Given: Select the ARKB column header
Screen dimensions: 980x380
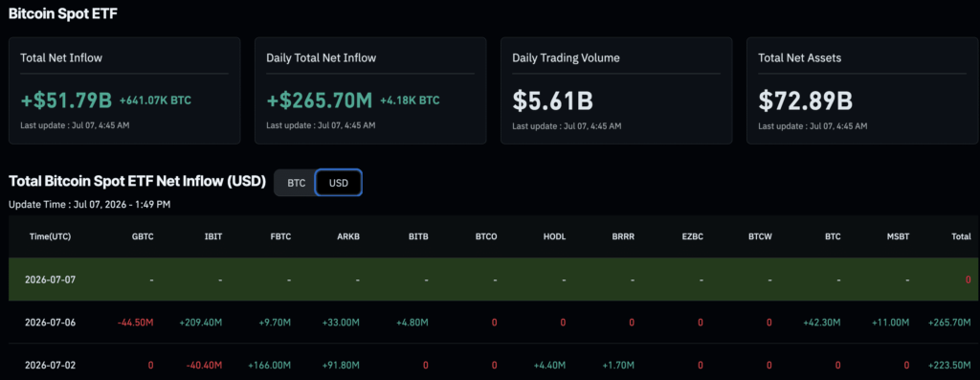Looking at the screenshot, I should [x=348, y=236].
